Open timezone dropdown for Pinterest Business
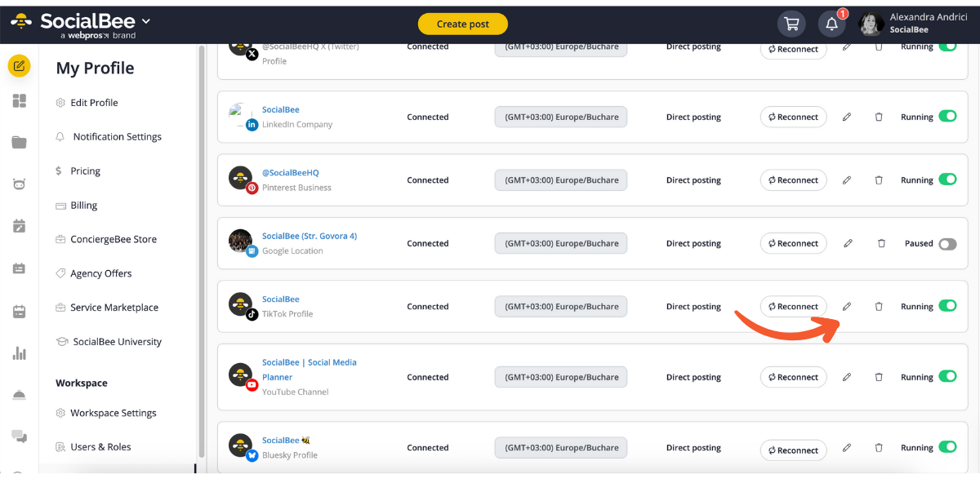The height and width of the screenshot is (479, 980). click(560, 180)
